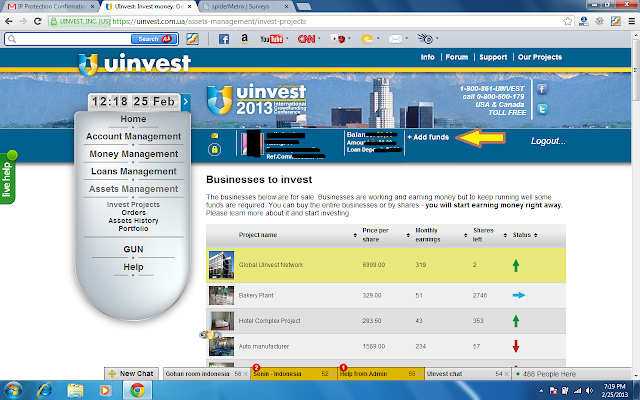Image resolution: width=640 pixels, height=400 pixels.
Task: Click the Chrome taskbar icon
Action: click(x=138, y=390)
